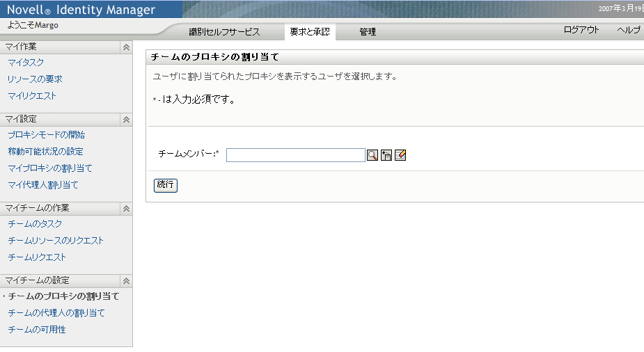The image size is (644, 352).
Task: Open チームリソースのリクエスト
Action: point(56,241)
